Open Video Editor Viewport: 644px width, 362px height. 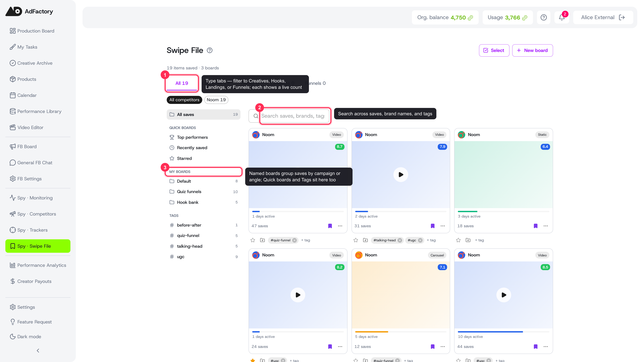click(x=38, y=127)
